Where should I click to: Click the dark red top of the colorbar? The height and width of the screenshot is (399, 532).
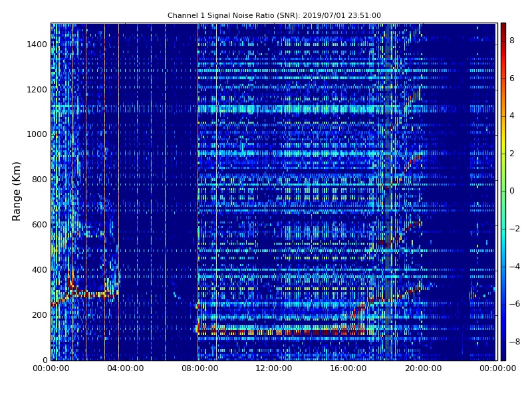point(503,29)
